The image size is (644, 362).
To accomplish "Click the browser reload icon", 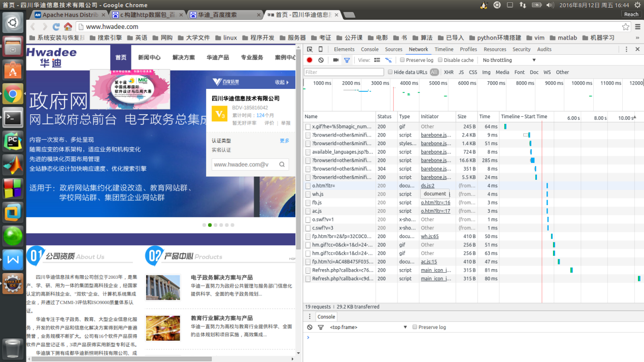I will (56, 26).
